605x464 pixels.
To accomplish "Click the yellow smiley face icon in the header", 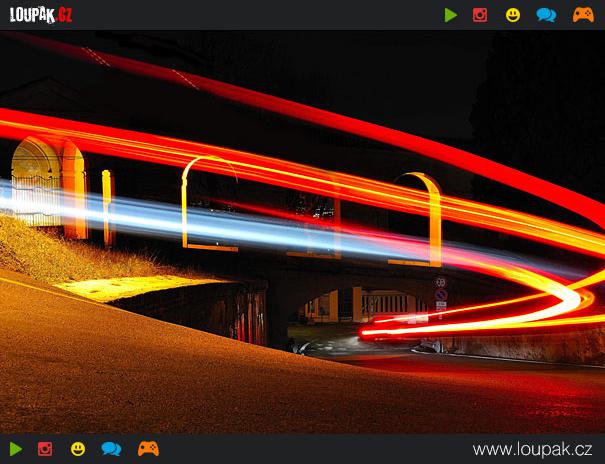I will click(513, 15).
